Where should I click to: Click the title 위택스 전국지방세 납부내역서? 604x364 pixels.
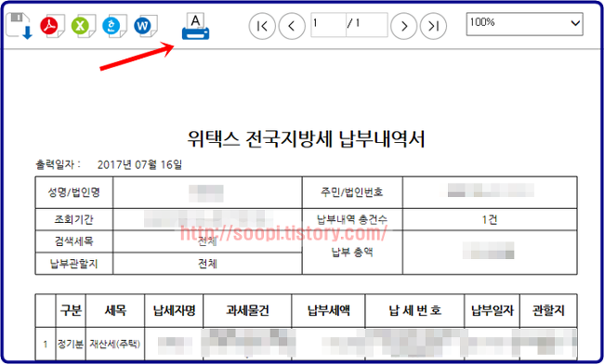click(307, 139)
